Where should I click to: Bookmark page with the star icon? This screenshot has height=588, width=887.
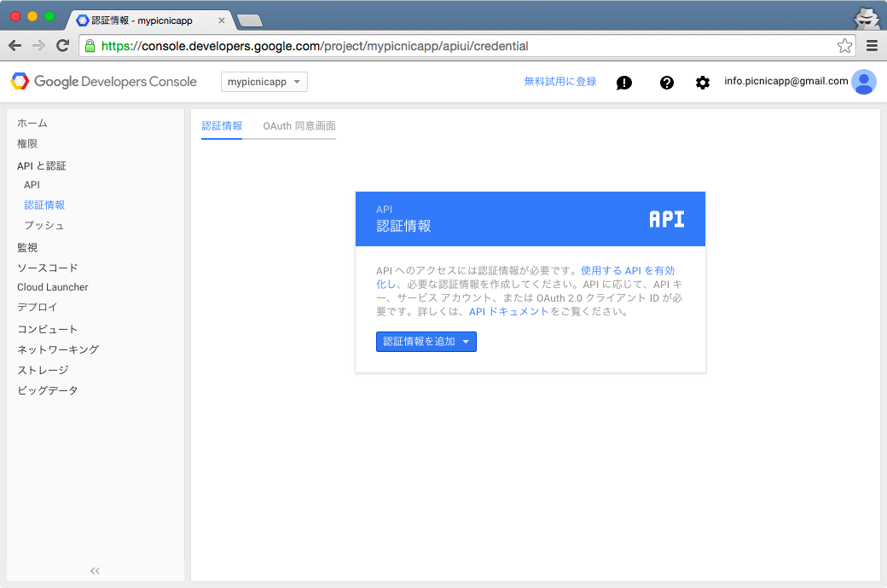click(x=844, y=46)
